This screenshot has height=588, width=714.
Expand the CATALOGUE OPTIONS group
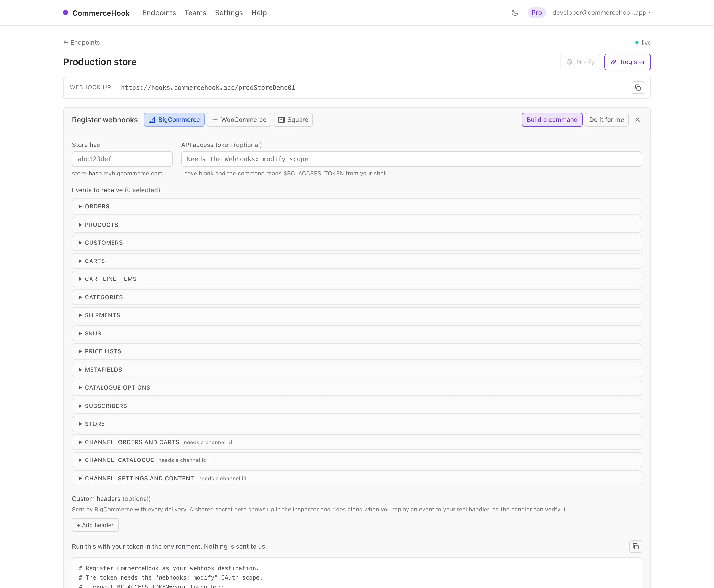coord(357,387)
